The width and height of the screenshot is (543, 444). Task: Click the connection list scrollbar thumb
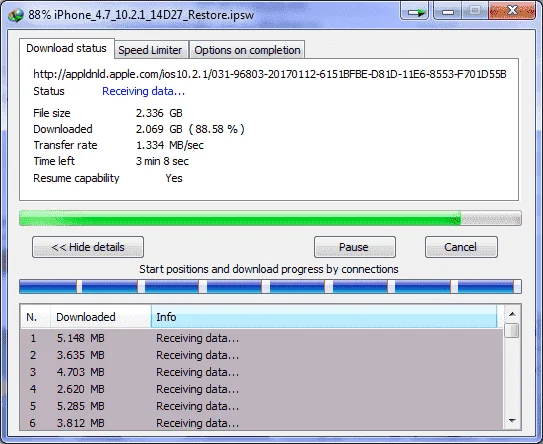tap(512, 330)
